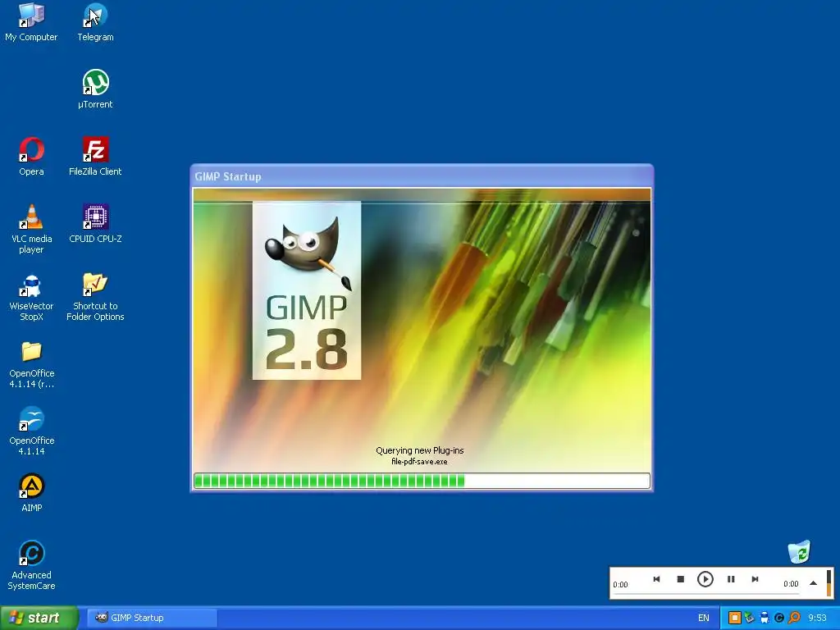Click the 'Querying new Plug-ins' status text
The height and width of the screenshot is (630, 840).
coord(419,450)
